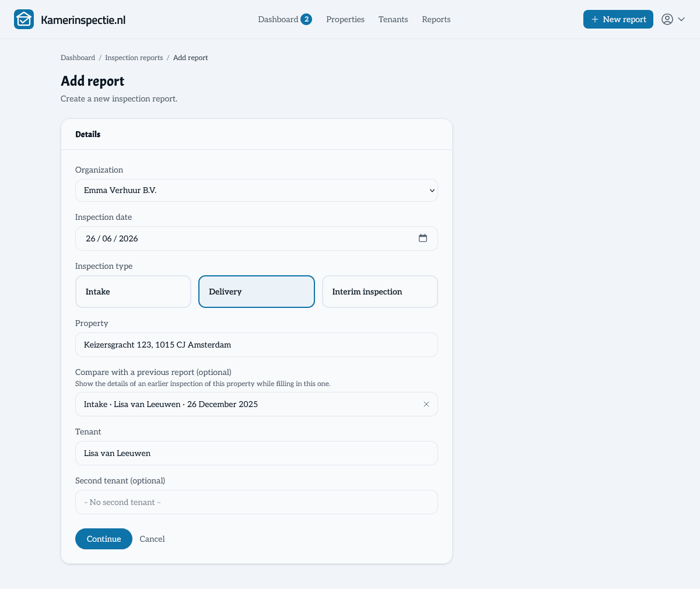Image resolution: width=700 pixels, height=589 pixels.
Task: Click the Kamerinspectie.nl envelope logo icon
Action: click(24, 19)
